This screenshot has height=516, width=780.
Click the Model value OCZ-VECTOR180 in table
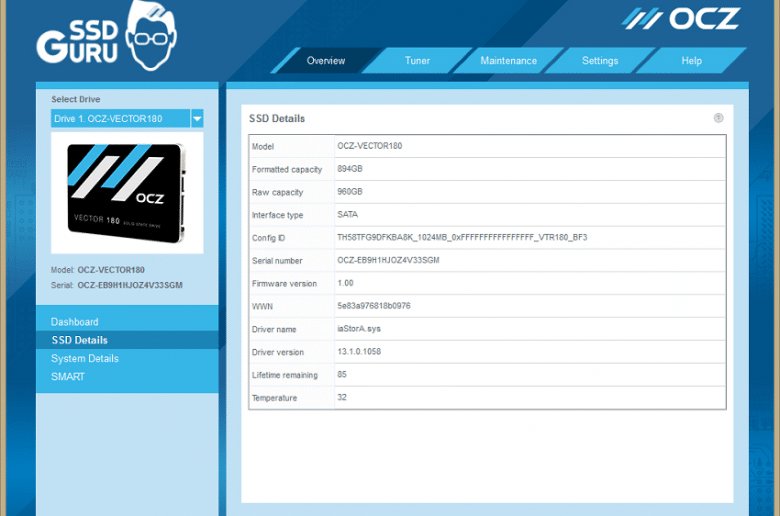[x=370, y=146]
